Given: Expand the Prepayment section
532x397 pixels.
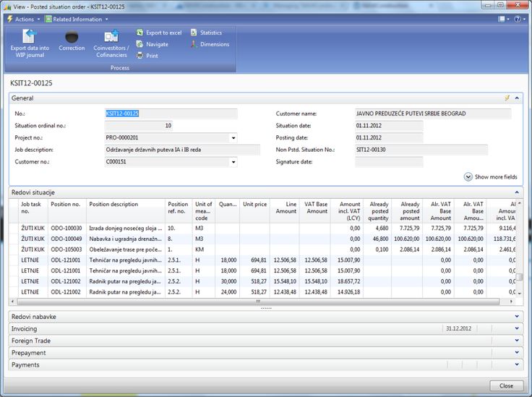Looking at the screenshot, I should point(517,353).
